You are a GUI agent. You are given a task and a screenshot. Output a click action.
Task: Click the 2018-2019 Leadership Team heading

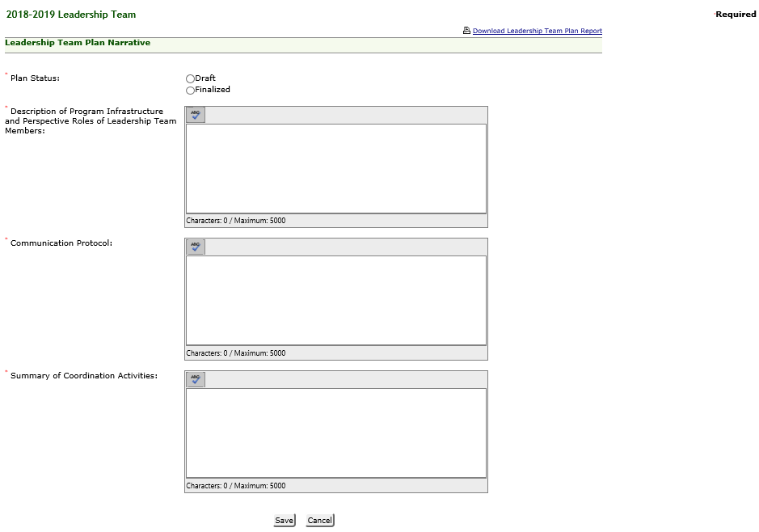[x=71, y=15]
